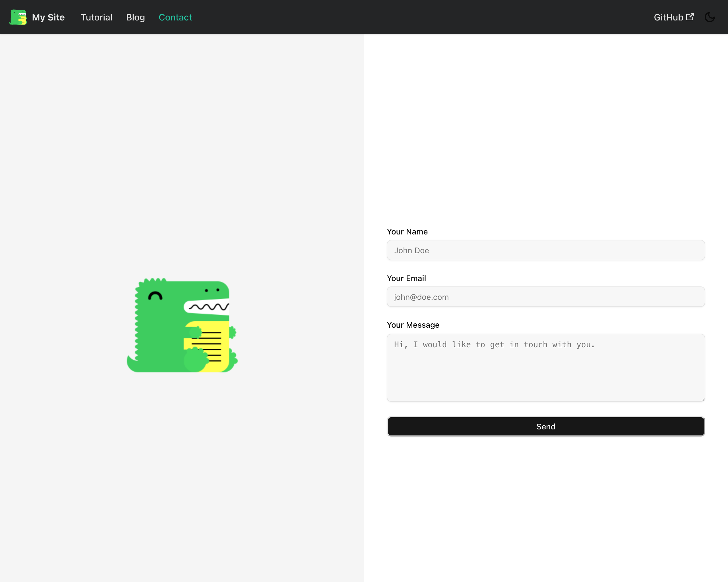Focus the Your Message textarea
This screenshot has width=728, height=582.
pos(546,368)
